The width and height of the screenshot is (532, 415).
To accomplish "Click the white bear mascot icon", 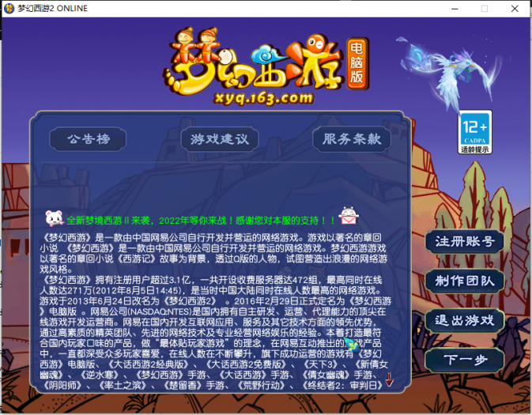I will (55, 218).
